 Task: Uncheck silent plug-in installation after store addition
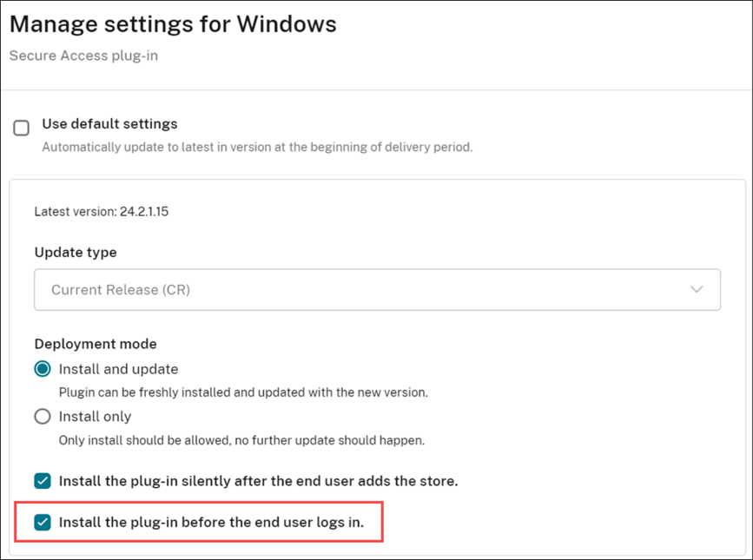point(41,480)
